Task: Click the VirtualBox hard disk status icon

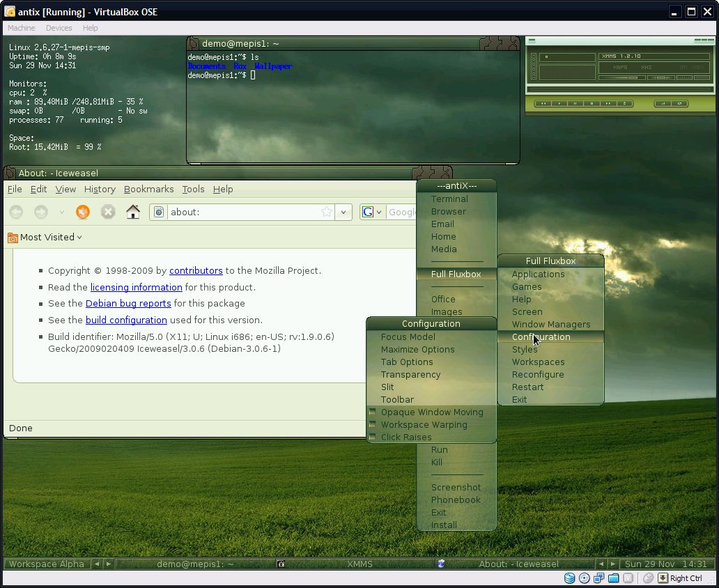Action: click(569, 578)
